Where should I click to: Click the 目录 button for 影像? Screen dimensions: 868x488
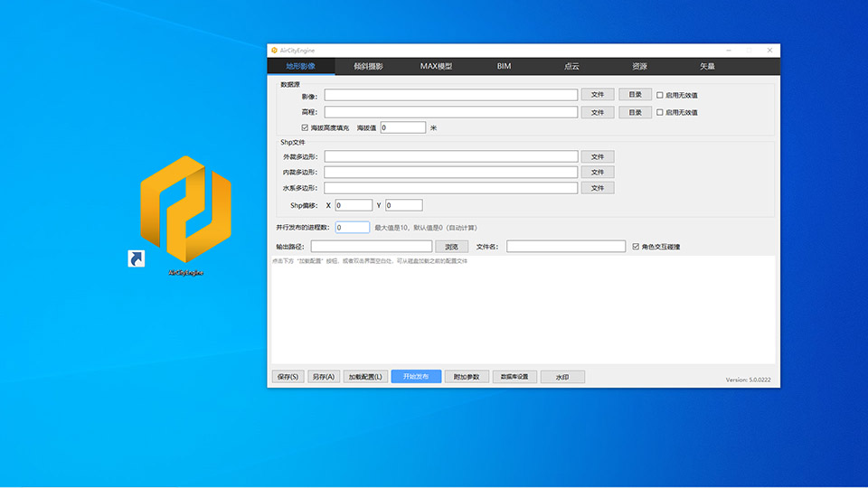[x=635, y=95]
